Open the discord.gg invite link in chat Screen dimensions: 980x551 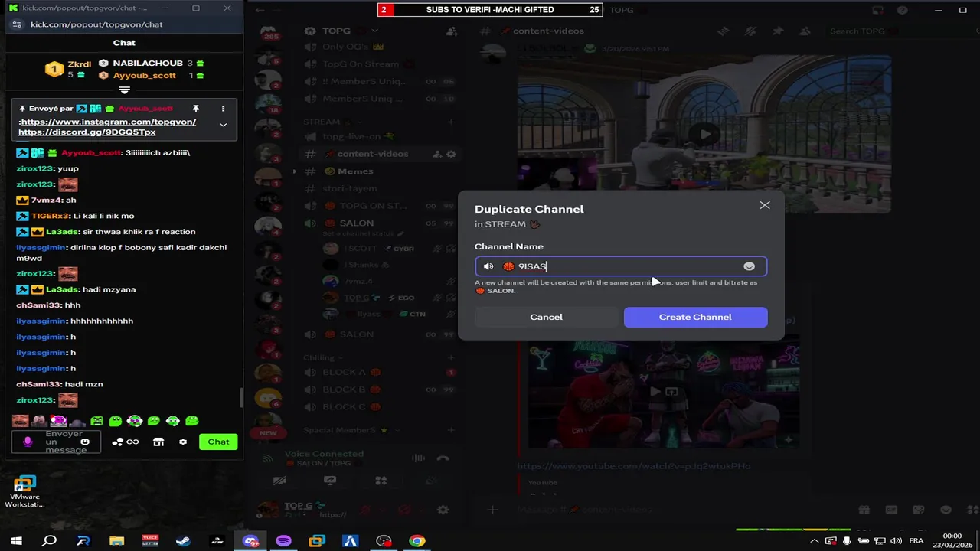point(87,132)
